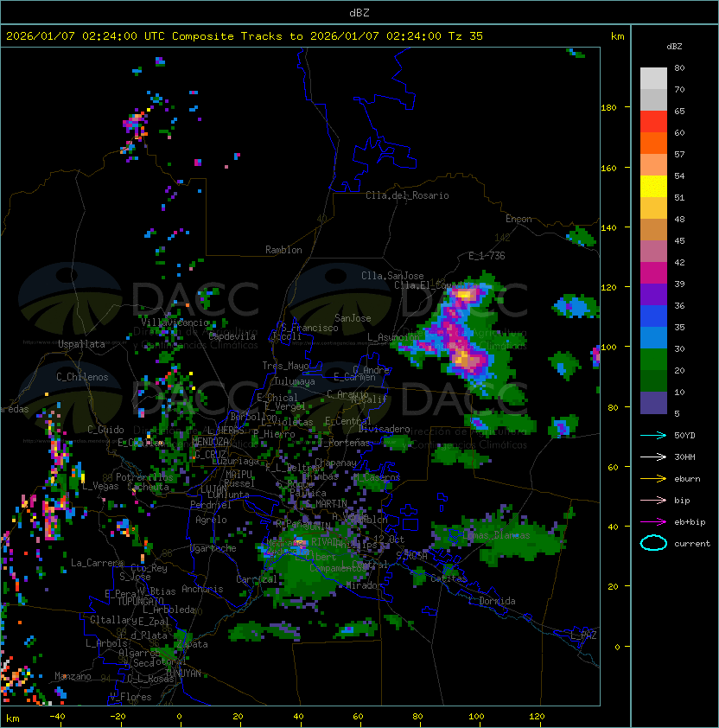The image size is (719, 728).
Task: Click the yellow storm core near Clla.El_Cav
Action: (x=465, y=294)
